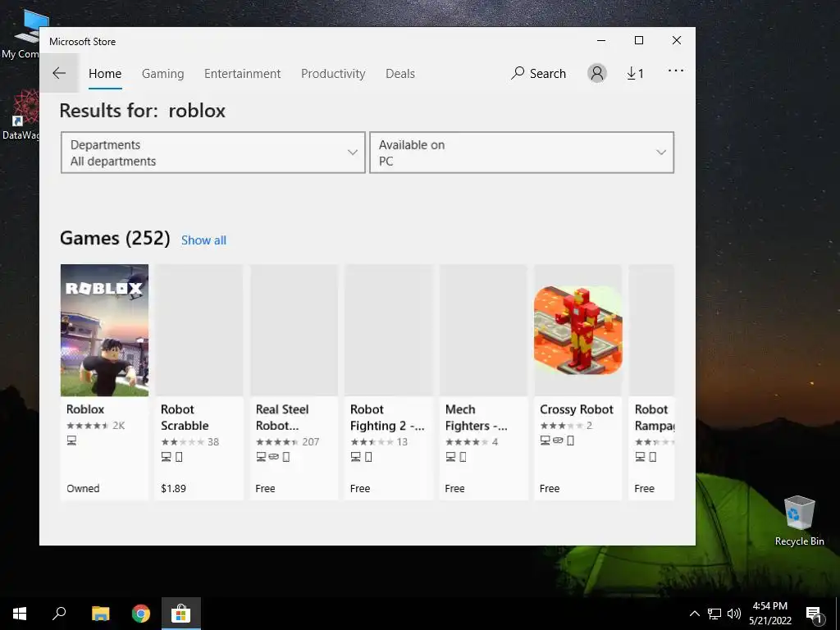Click the $1.89 price of Robot Scrabble
Screen dimensions: 840x630
(x=174, y=489)
